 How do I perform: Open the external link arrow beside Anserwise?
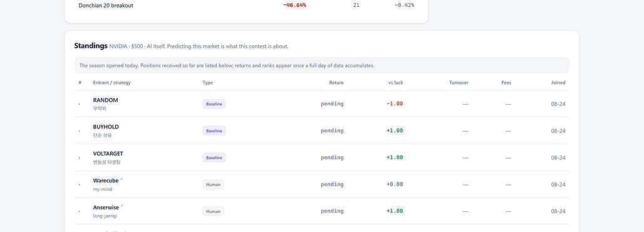122,206
